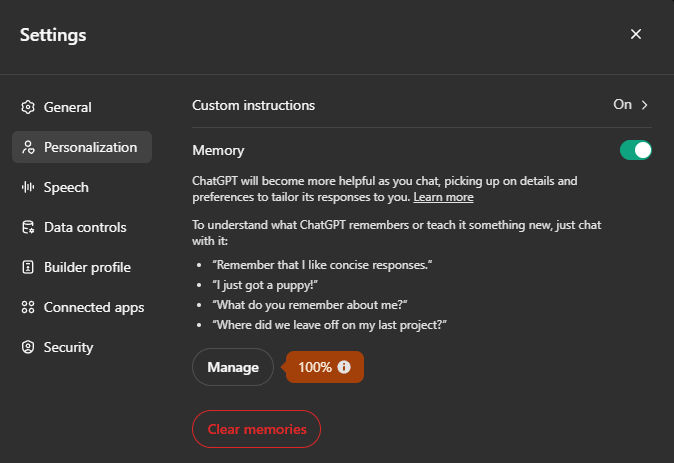Click "Remember that I like concise responses."

click(322, 265)
